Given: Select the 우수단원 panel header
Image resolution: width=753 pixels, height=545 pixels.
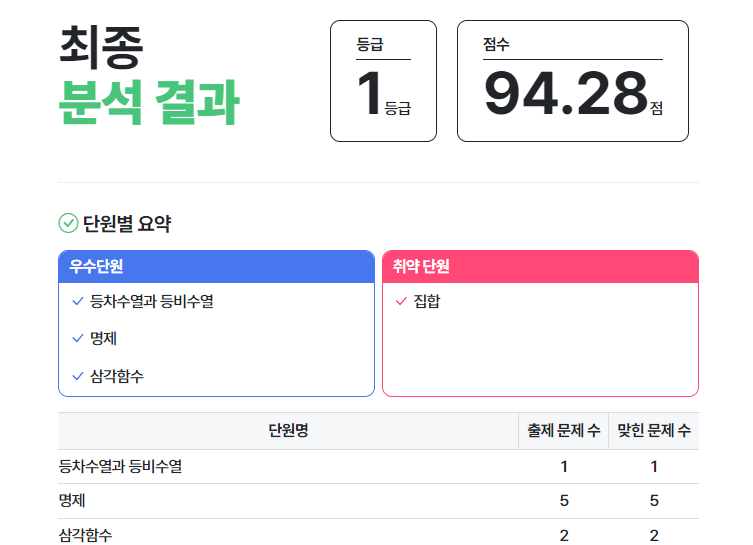Looking at the screenshot, I should (216, 266).
